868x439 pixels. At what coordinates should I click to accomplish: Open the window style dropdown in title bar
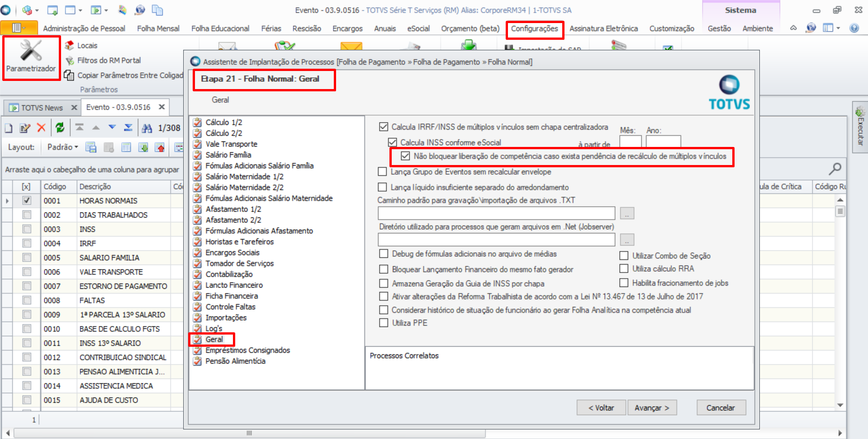[80, 10]
